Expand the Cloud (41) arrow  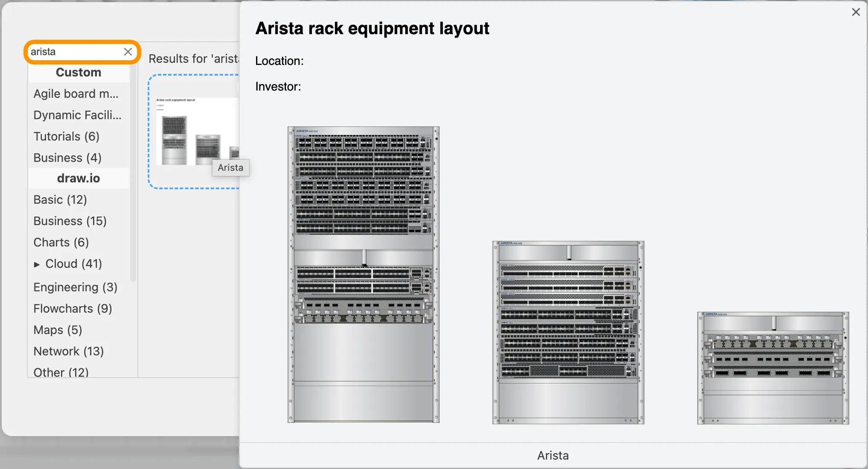coord(37,264)
